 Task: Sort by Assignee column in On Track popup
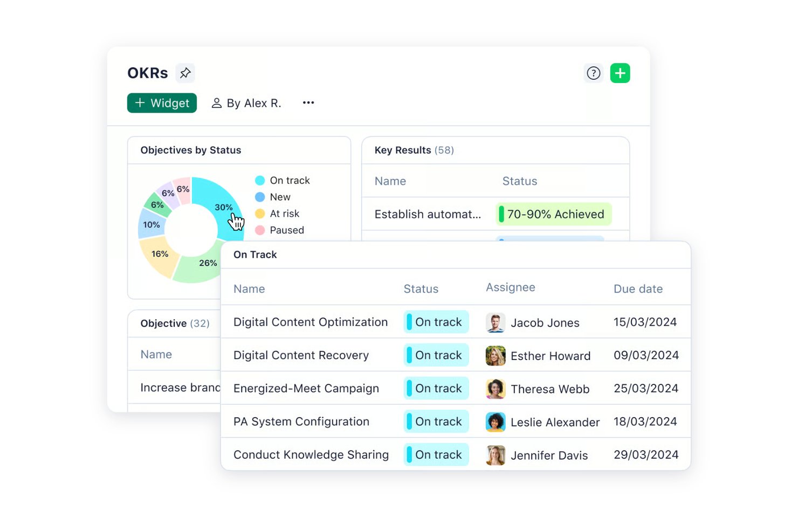pos(511,287)
